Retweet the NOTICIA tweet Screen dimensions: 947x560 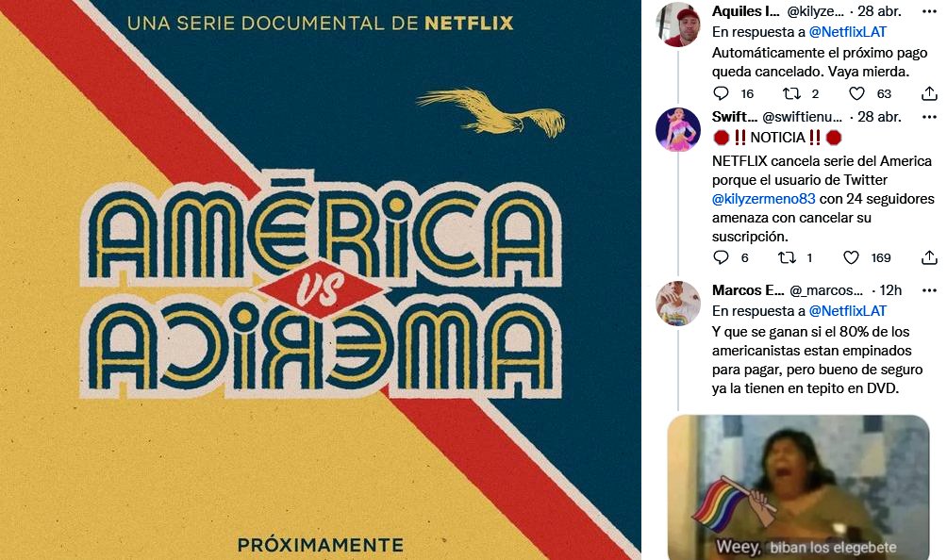click(787, 257)
